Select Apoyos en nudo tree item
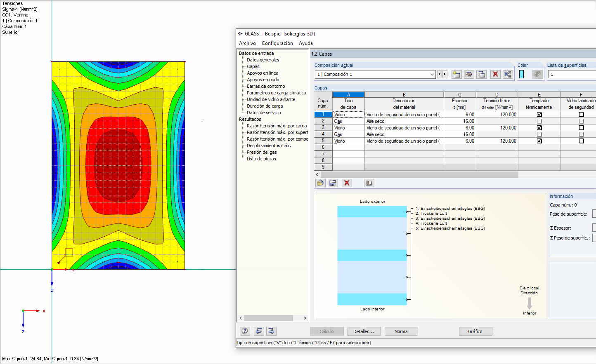This screenshot has height=364, width=596. click(x=263, y=80)
